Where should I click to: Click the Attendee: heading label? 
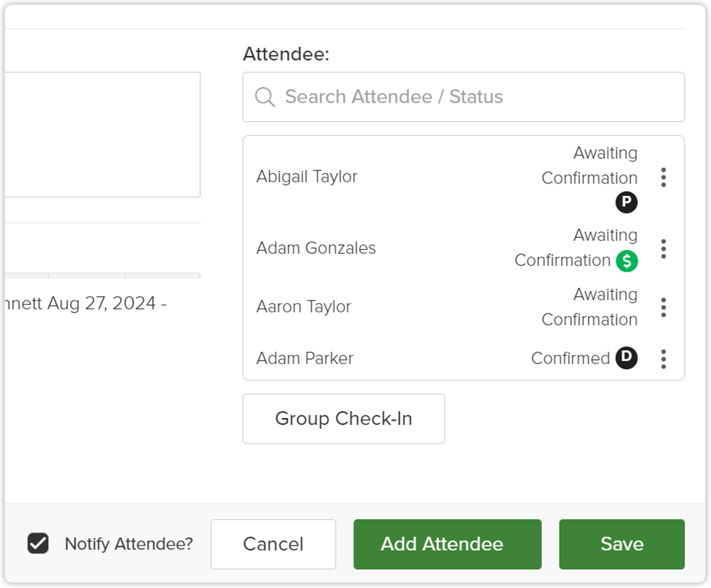coord(286,55)
